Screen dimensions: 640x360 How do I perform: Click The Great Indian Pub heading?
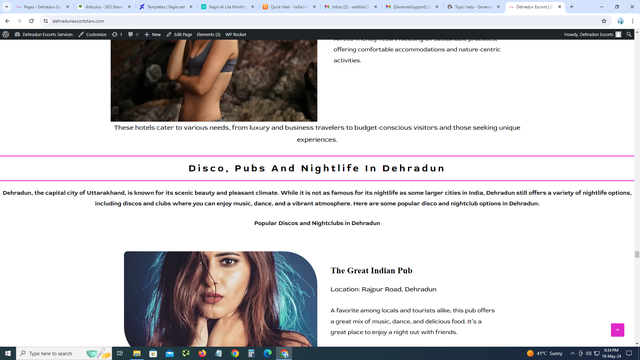coord(371,271)
